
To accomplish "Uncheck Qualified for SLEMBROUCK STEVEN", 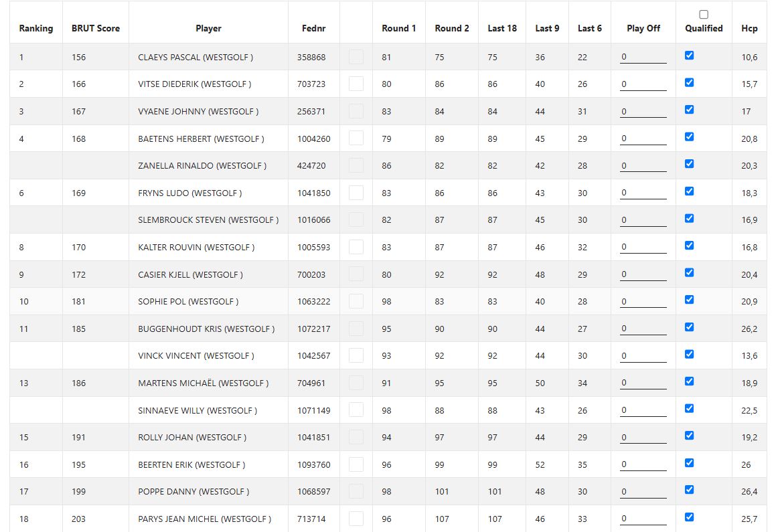I will point(689,218).
